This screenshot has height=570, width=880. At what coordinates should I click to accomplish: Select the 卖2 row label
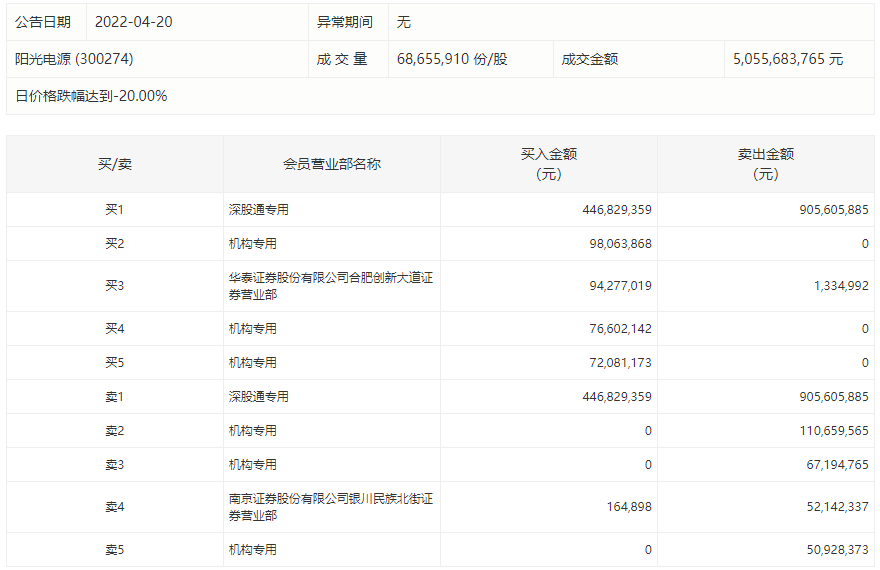point(114,430)
